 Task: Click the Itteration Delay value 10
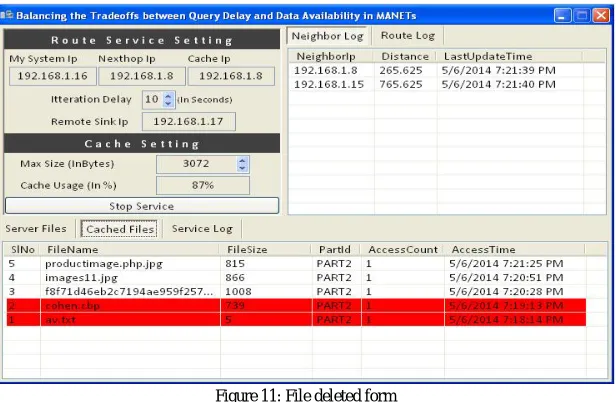pyautogui.click(x=152, y=99)
